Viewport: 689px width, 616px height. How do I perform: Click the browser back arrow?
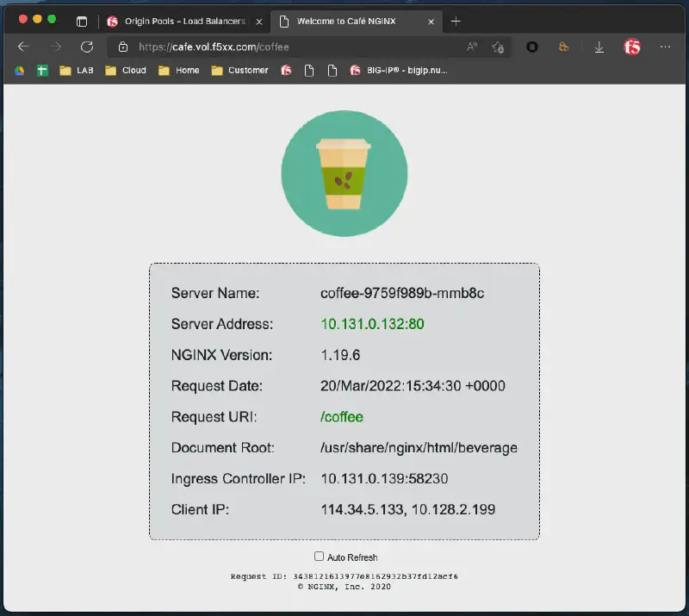[23, 47]
